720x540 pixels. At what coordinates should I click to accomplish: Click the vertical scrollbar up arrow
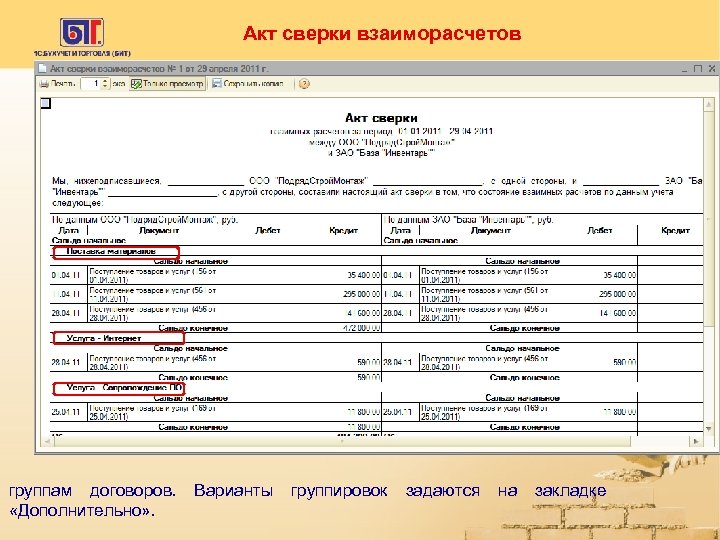(709, 104)
